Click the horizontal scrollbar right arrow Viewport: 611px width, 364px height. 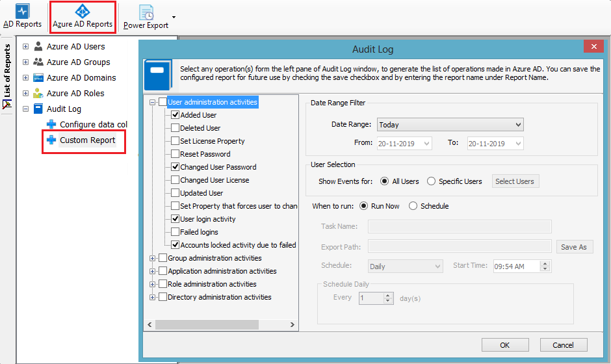292,324
